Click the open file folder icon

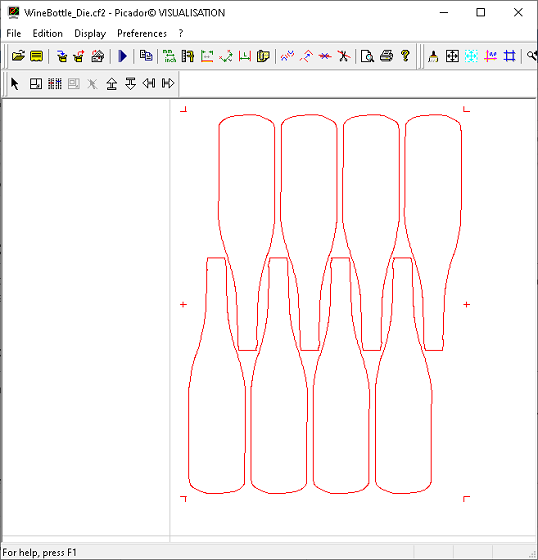point(18,56)
